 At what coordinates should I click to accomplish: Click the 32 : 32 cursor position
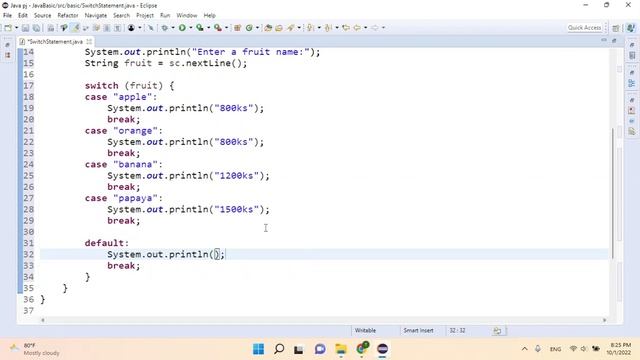(457, 331)
